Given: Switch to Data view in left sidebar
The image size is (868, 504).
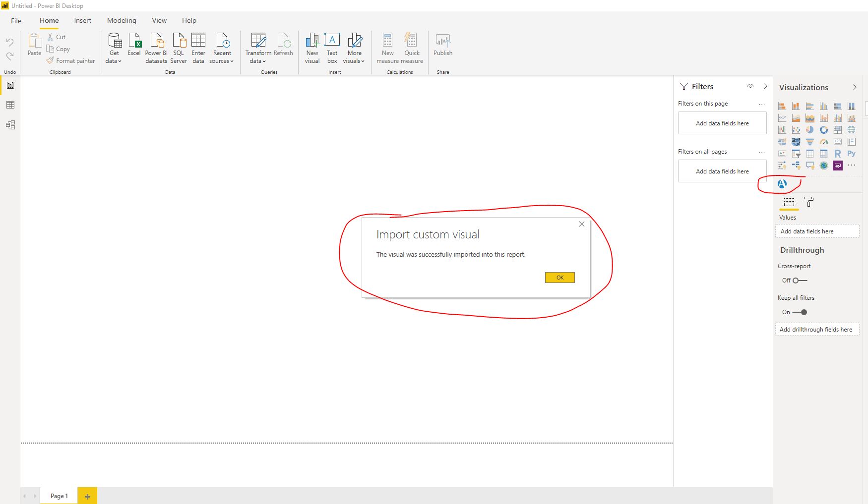Looking at the screenshot, I should [10, 105].
